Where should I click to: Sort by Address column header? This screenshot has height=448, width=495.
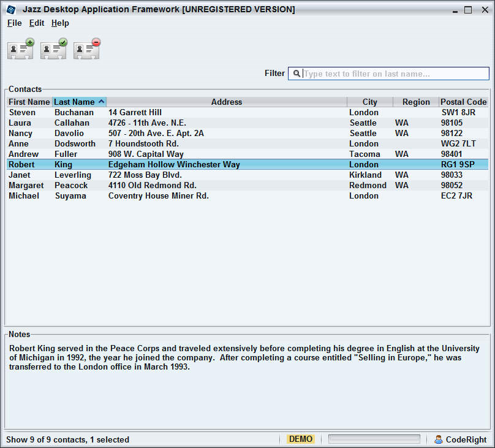[227, 102]
